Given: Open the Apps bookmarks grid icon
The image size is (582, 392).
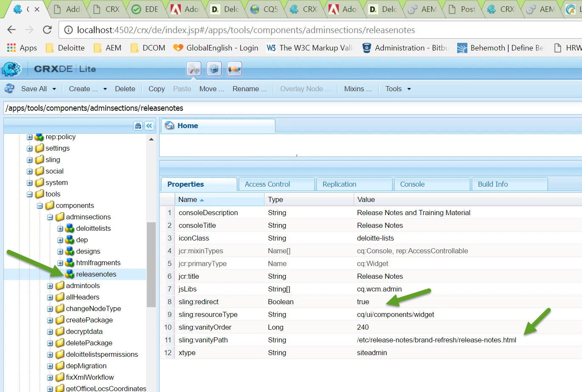Looking at the screenshot, I should point(11,48).
